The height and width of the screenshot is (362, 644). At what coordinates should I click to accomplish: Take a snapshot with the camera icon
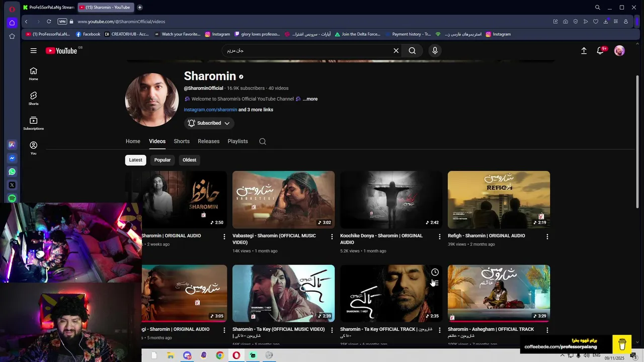tap(566, 22)
